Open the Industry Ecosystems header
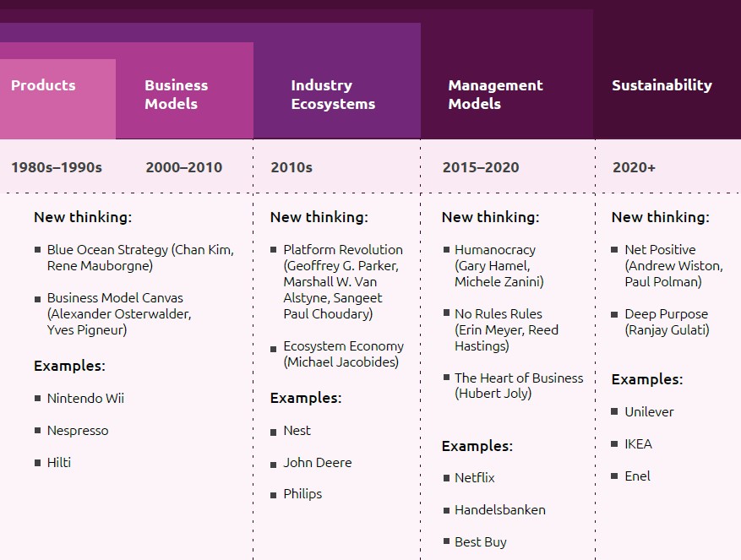The image size is (741, 560). tap(333, 95)
